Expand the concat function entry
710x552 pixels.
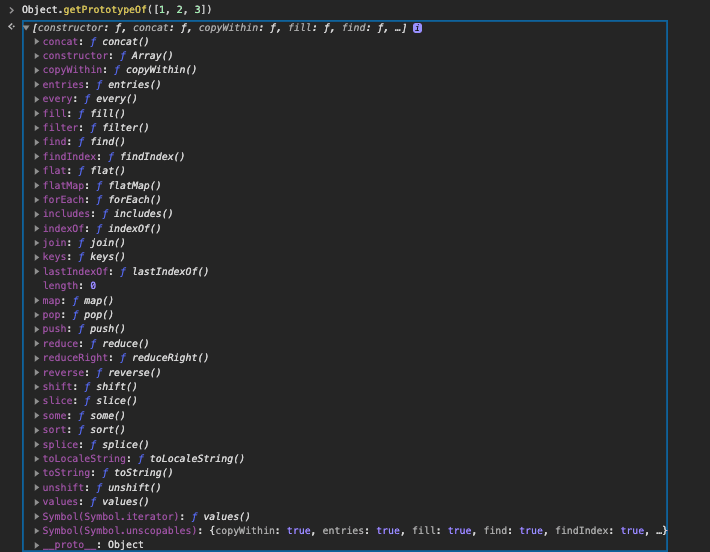(x=37, y=42)
